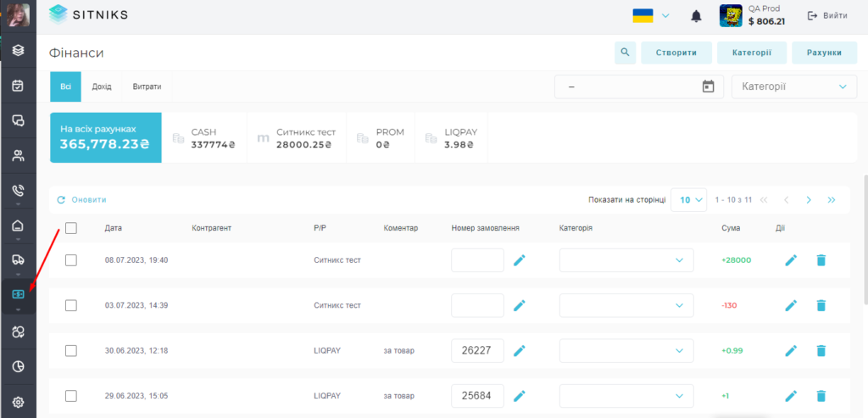868x418 pixels.
Task: Open the warehouse sidebar icon
Action: click(19, 226)
